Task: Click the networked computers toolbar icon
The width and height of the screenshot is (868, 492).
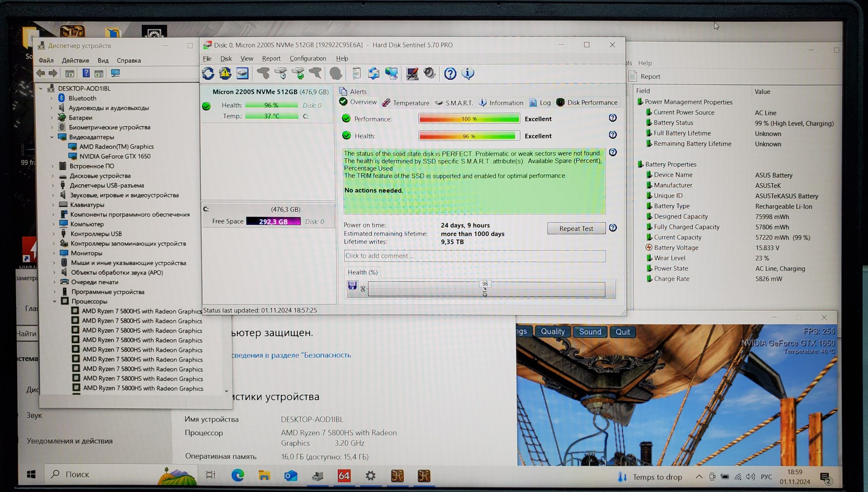Action: tap(391, 74)
